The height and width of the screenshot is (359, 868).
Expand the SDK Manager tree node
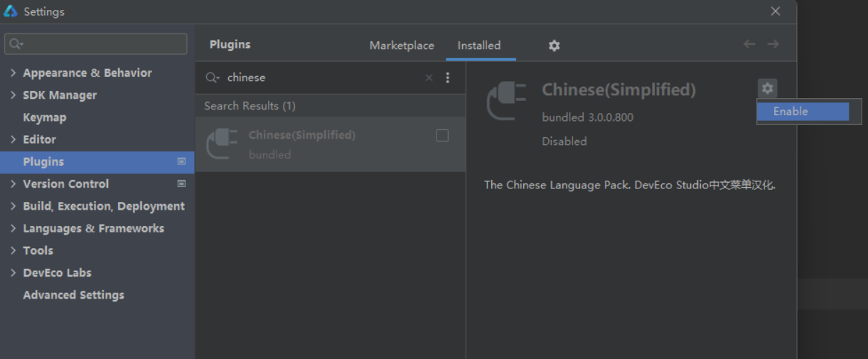[14, 95]
